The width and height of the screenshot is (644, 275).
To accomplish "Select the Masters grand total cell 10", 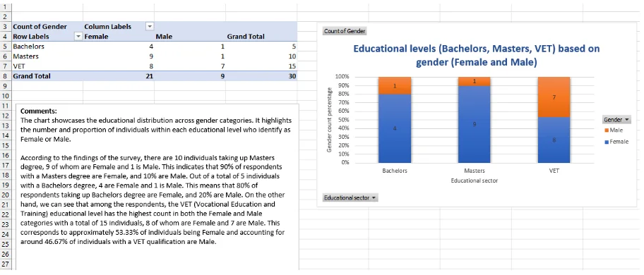I will click(261, 56).
